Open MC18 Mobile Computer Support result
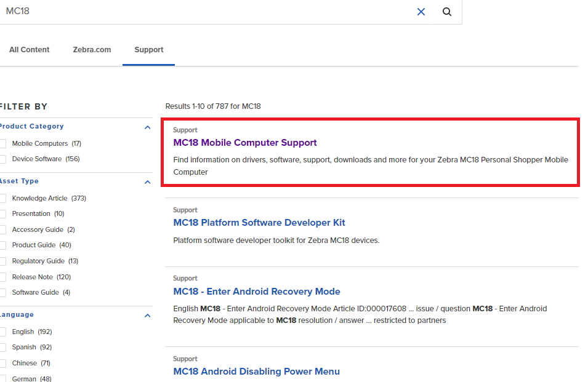 244,143
